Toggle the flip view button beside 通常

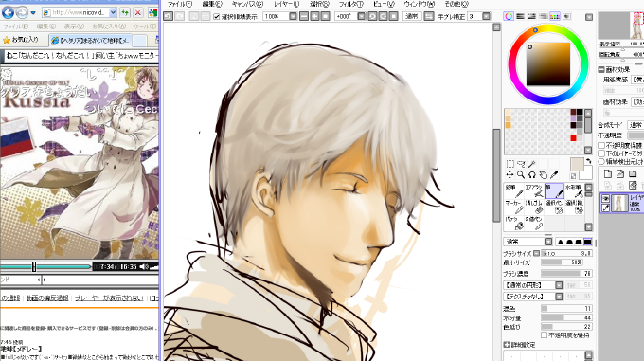click(x=429, y=16)
